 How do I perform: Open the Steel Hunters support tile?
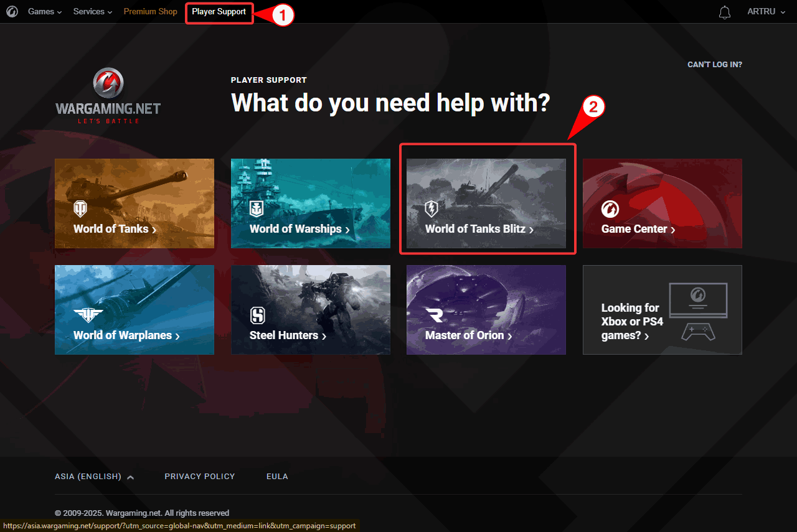pyautogui.click(x=311, y=310)
